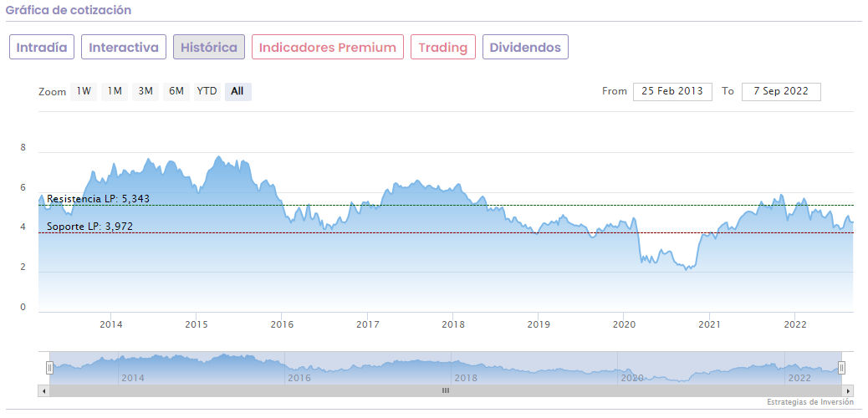Open the Estrategias de Inversión credit link
This screenshot has height=418, width=868.
point(809,402)
